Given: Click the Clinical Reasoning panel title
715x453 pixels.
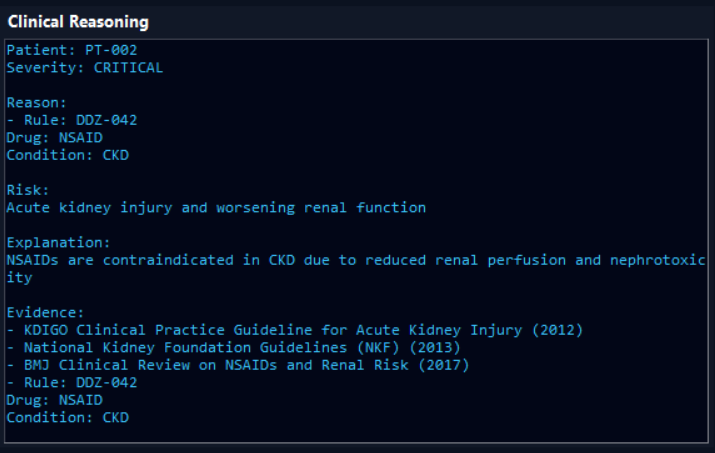Looking at the screenshot, I should tap(78, 22).
